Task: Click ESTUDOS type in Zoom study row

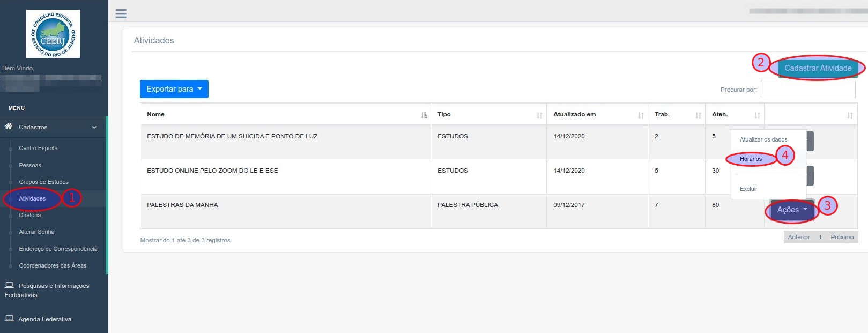Action: 452,171
